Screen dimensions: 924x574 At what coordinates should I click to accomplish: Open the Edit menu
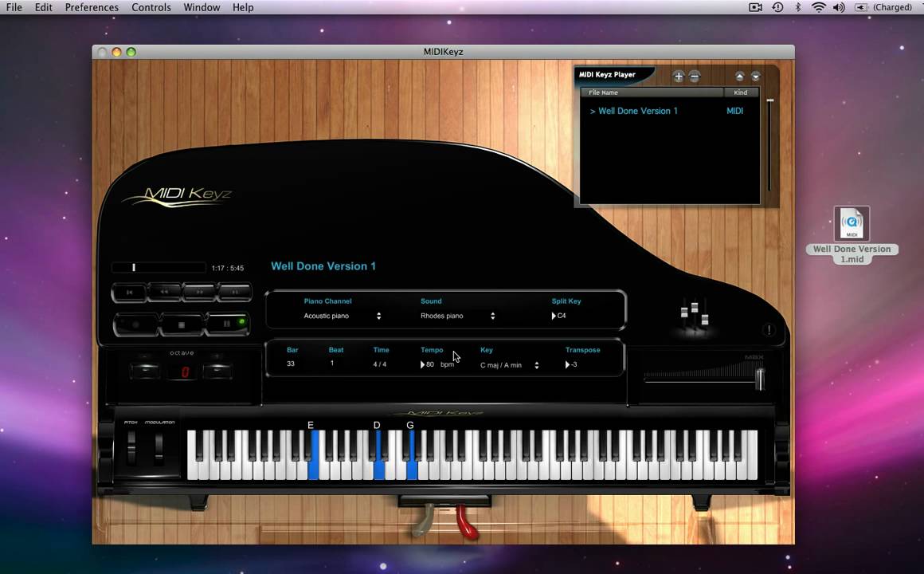click(x=44, y=7)
